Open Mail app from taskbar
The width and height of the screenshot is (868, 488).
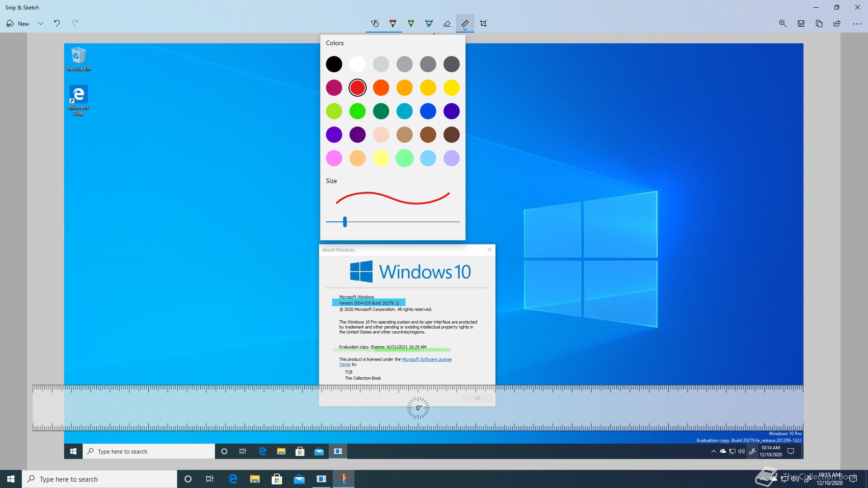click(x=299, y=479)
